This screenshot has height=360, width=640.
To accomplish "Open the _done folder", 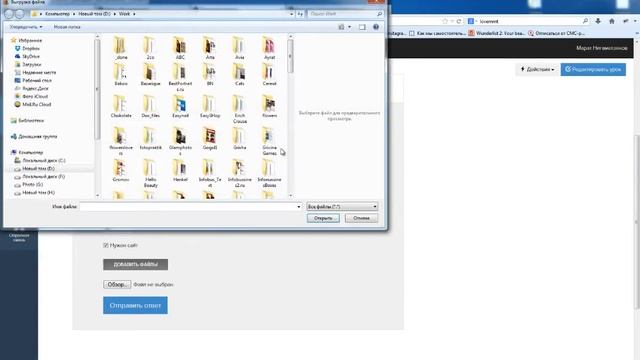I will click(x=121, y=48).
